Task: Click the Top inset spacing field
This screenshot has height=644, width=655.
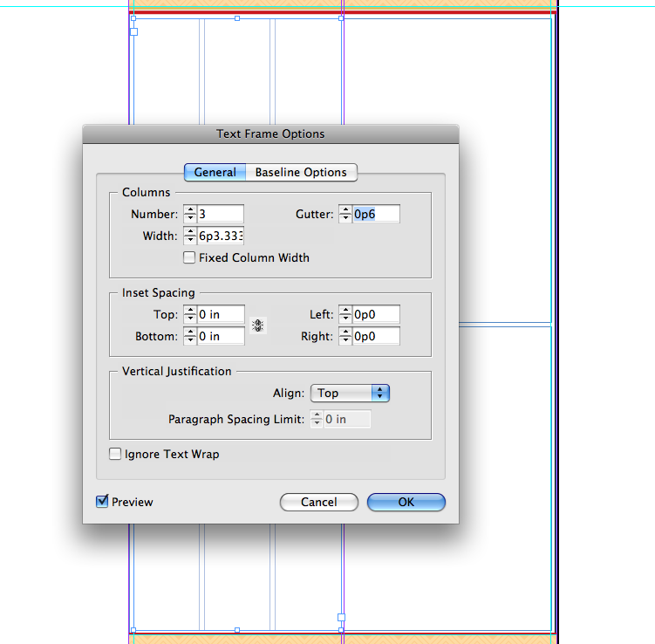Action: pos(221,314)
